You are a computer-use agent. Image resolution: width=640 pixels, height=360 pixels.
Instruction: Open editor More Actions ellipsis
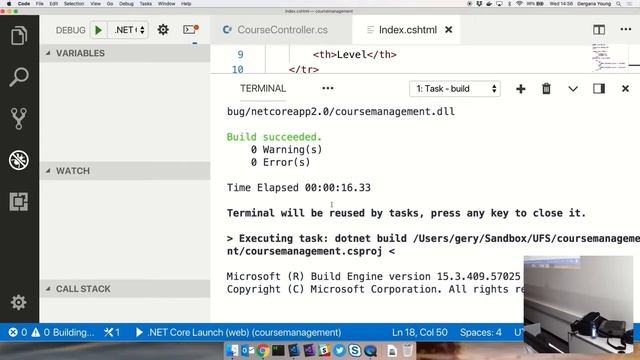626,29
